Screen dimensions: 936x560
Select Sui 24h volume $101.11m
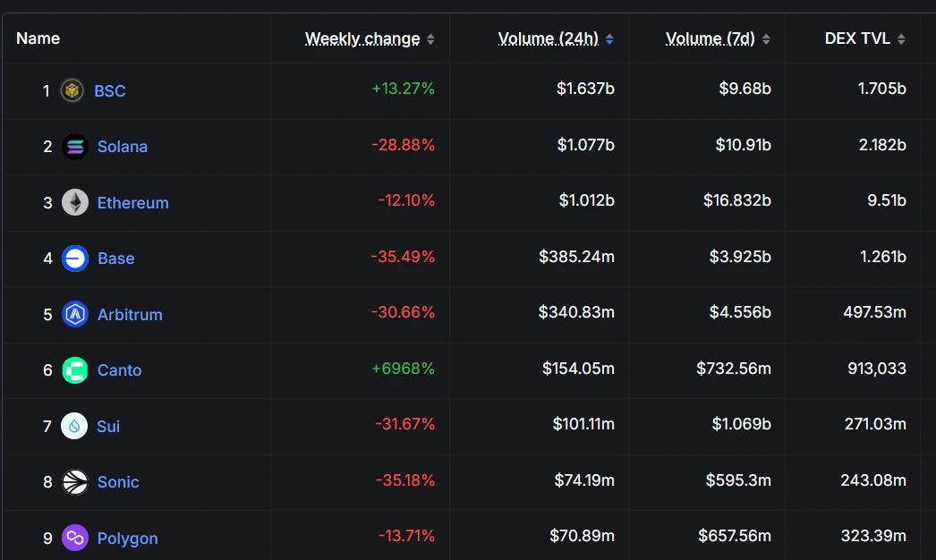coord(583,424)
